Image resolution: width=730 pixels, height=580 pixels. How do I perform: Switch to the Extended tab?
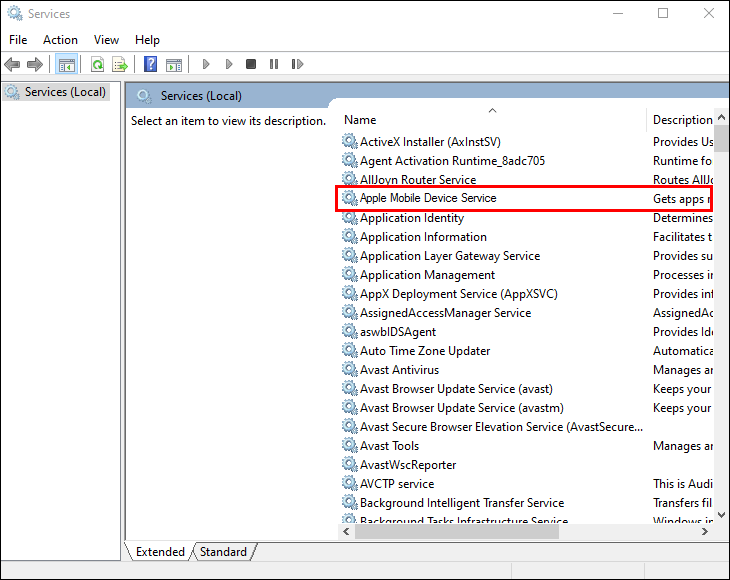tap(160, 552)
